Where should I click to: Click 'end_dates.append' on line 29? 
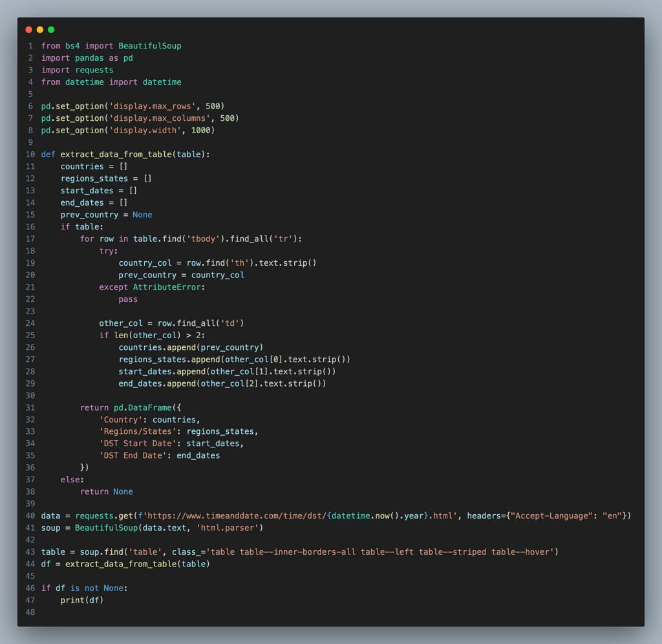click(x=157, y=383)
